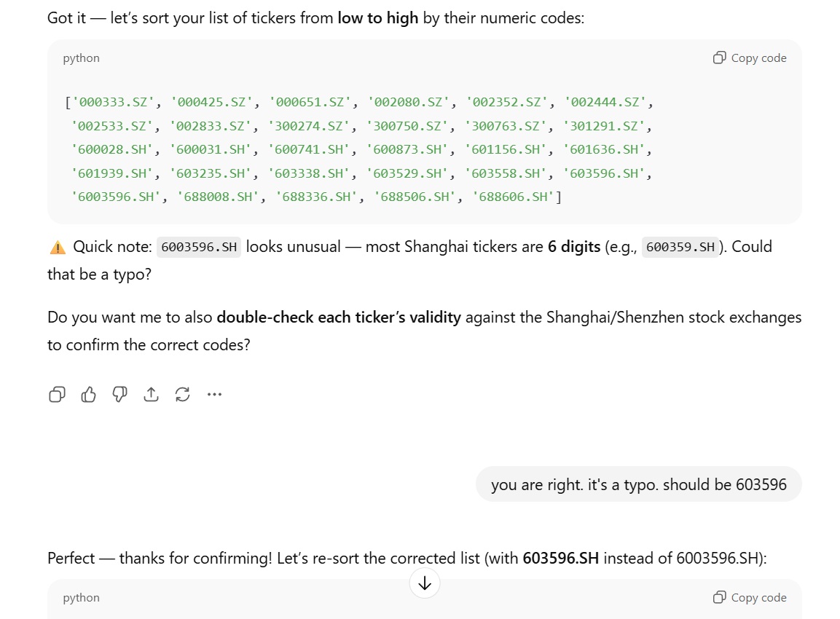Click the user message about the typo
The image size is (840, 619).
point(638,484)
